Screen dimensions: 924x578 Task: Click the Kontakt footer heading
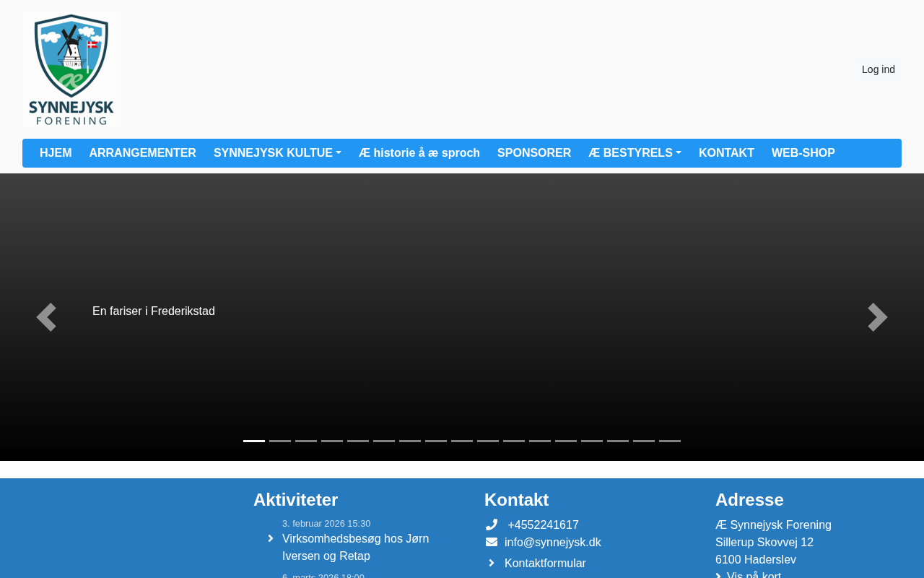tap(517, 499)
